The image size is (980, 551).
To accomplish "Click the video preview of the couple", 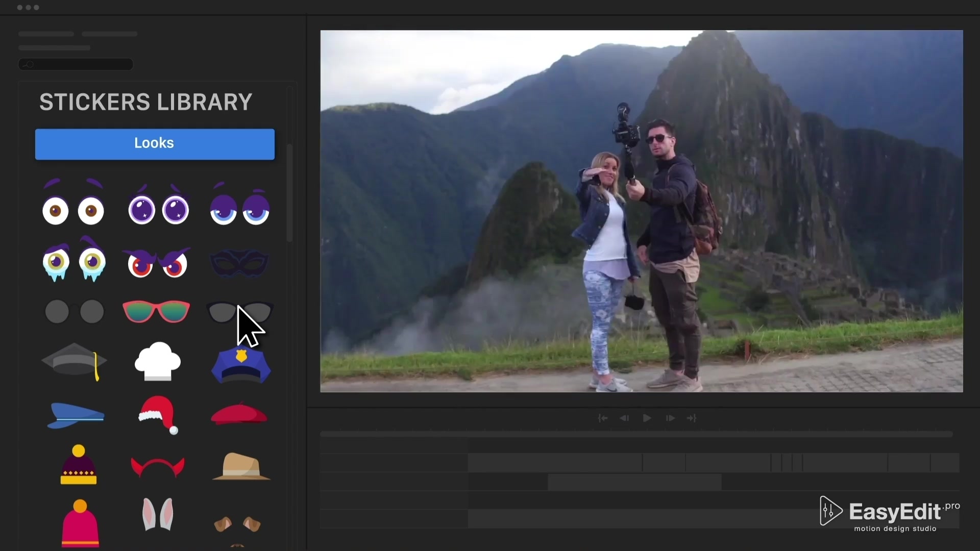I will pyautogui.click(x=642, y=211).
